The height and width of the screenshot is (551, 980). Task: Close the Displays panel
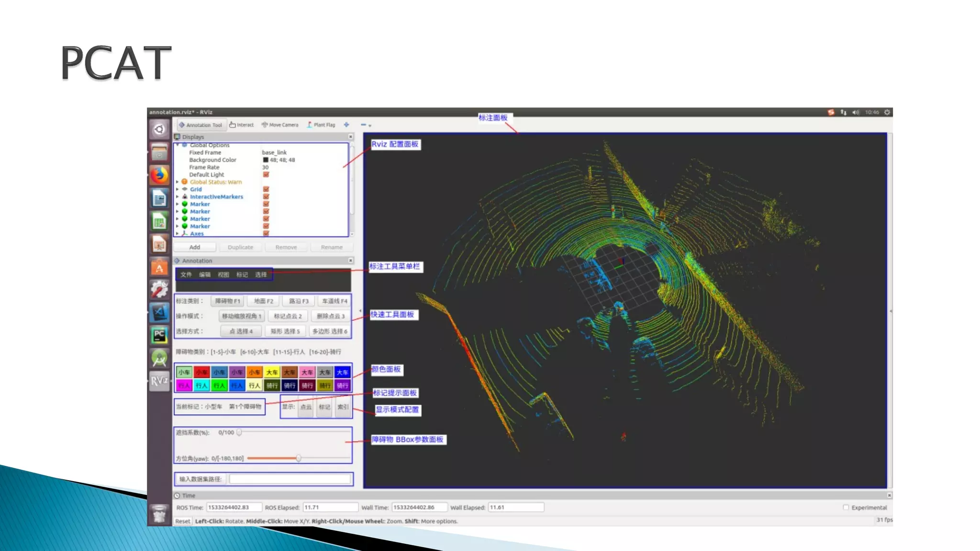[x=350, y=137]
